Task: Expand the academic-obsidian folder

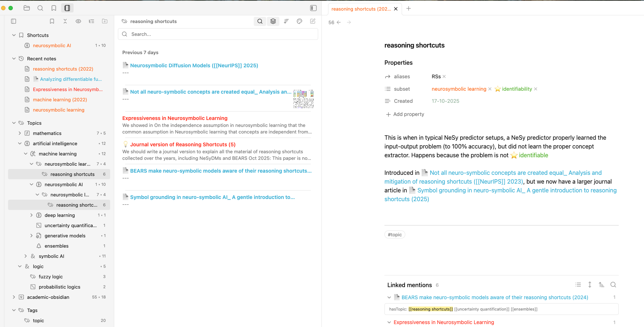Action: tap(14, 297)
